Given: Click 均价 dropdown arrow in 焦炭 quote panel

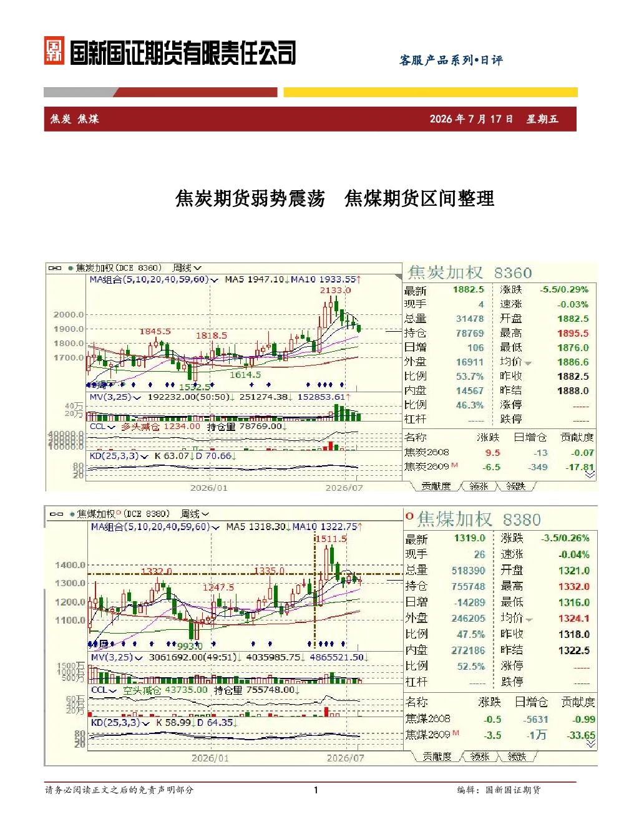Looking at the screenshot, I should (529, 364).
